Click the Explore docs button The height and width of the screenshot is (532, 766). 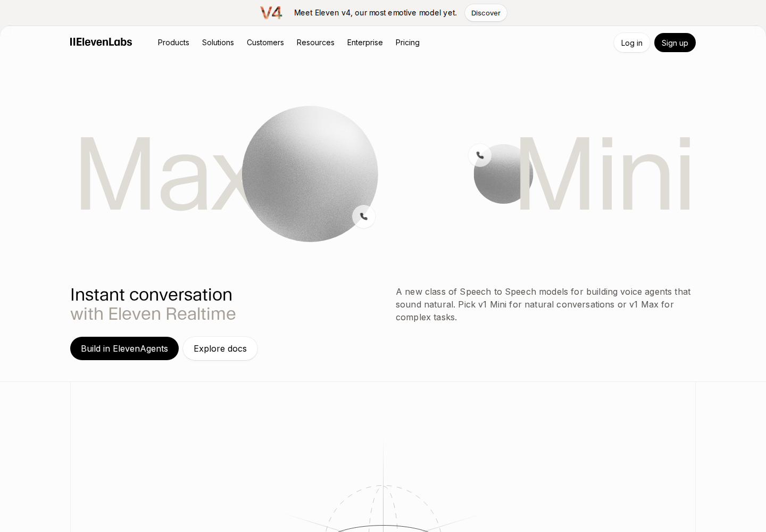(x=220, y=348)
